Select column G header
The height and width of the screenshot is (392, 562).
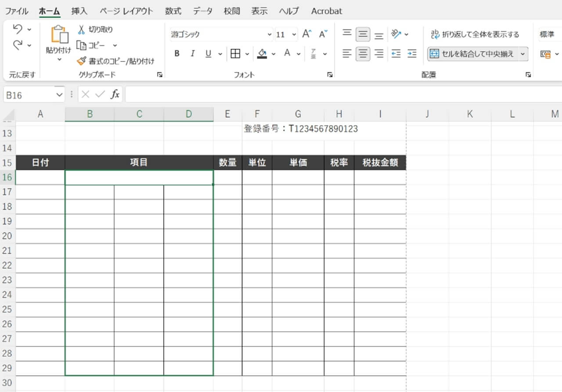pyautogui.click(x=298, y=114)
